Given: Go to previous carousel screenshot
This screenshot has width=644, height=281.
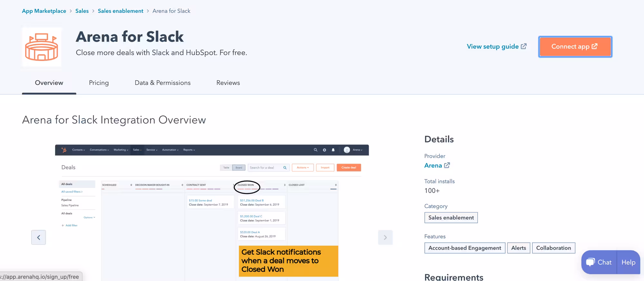Looking at the screenshot, I should (x=39, y=237).
